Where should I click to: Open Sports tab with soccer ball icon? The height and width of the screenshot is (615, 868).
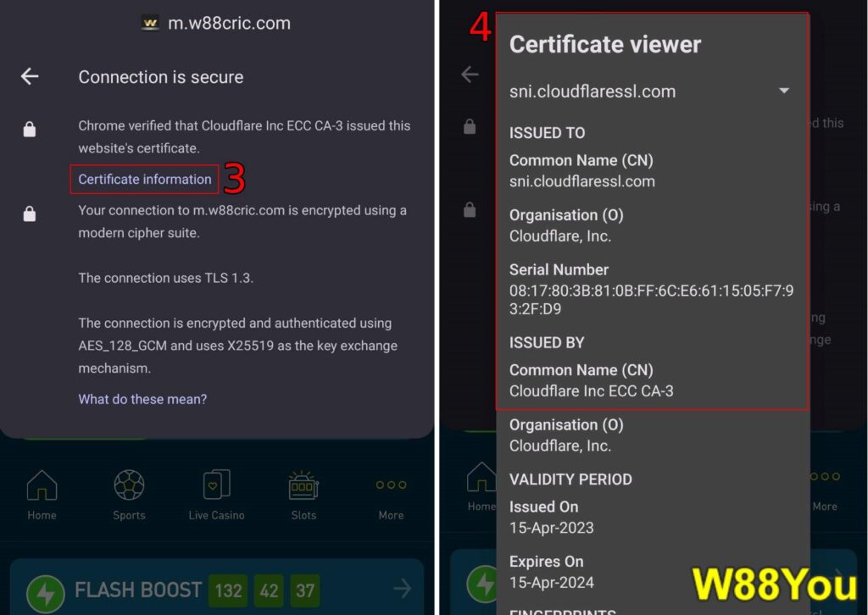click(x=129, y=495)
